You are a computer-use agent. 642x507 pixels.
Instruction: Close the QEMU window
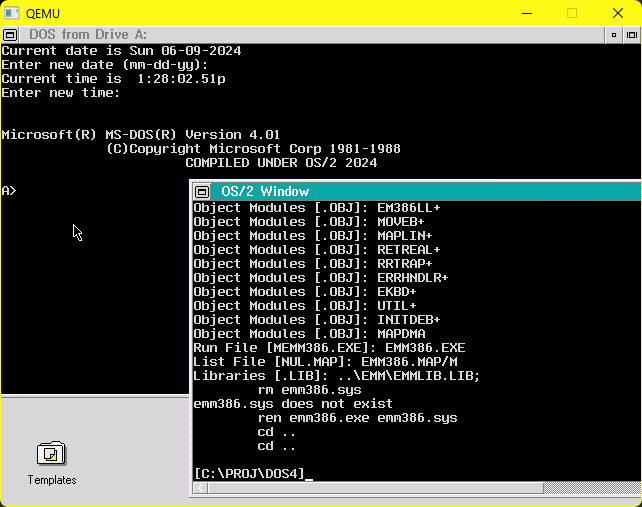(618, 13)
